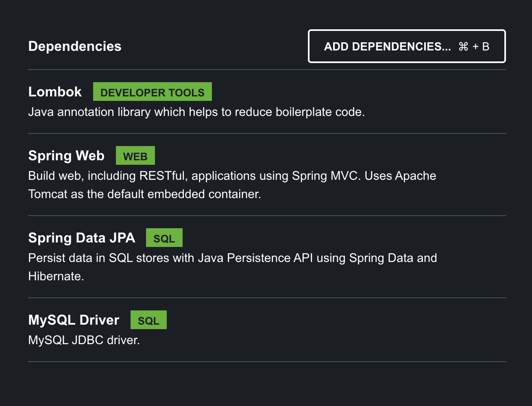Click the Spring Data JPA title text

coord(81,238)
